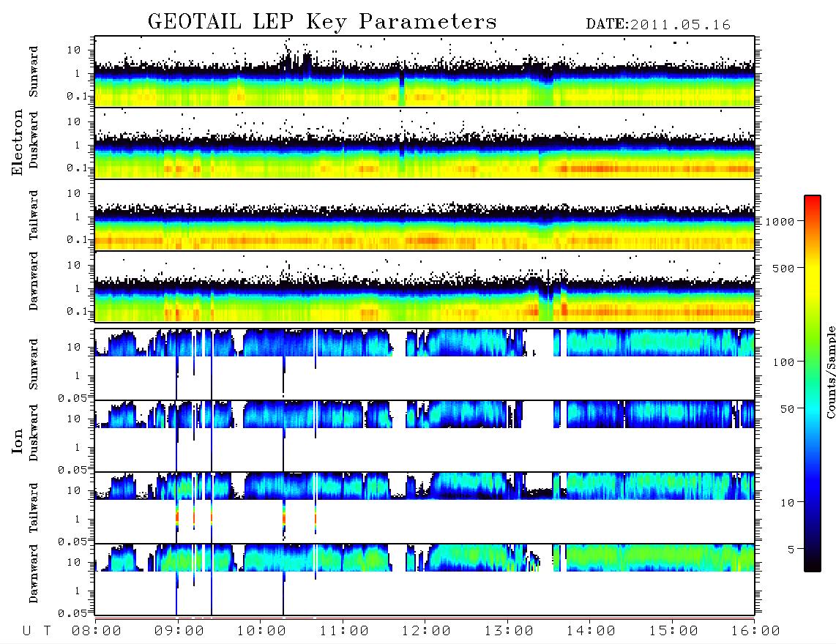Select the "500" color bar tick label
Viewport: 836px width, 644px height.
tap(783, 269)
